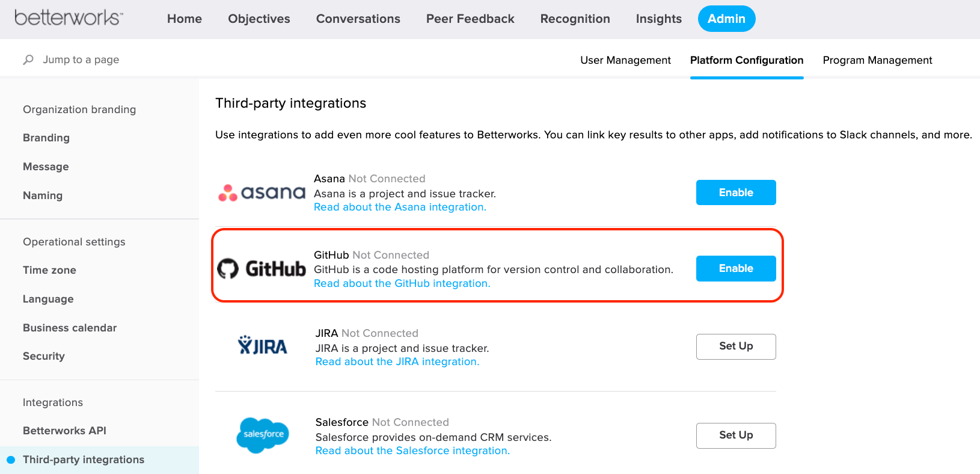
Task: Click the Admin pill button
Action: pyautogui.click(x=726, y=19)
